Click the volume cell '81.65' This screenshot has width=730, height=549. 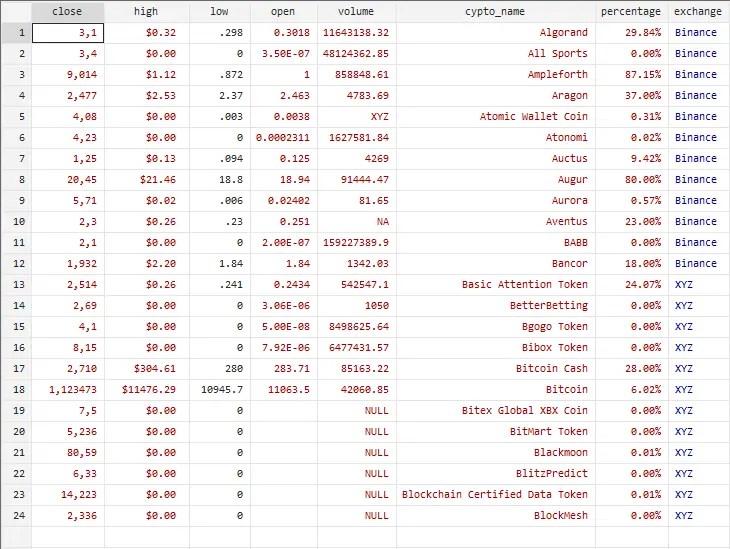357,201
